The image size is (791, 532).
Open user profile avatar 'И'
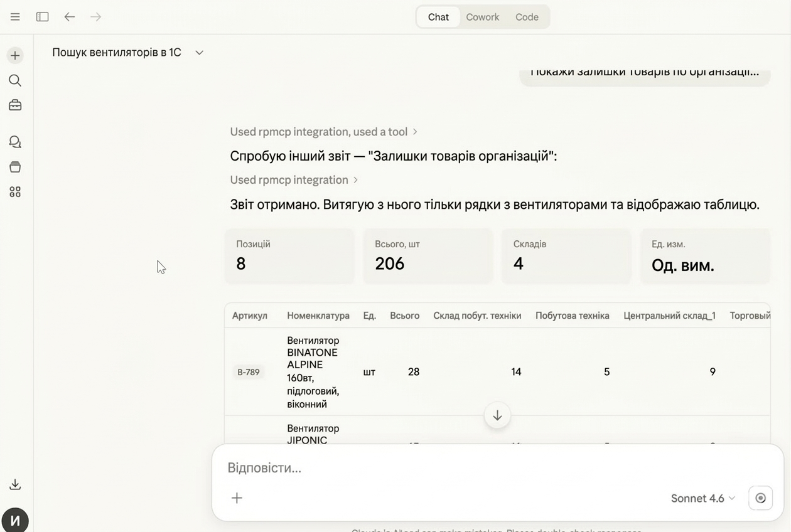[x=15, y=520]
